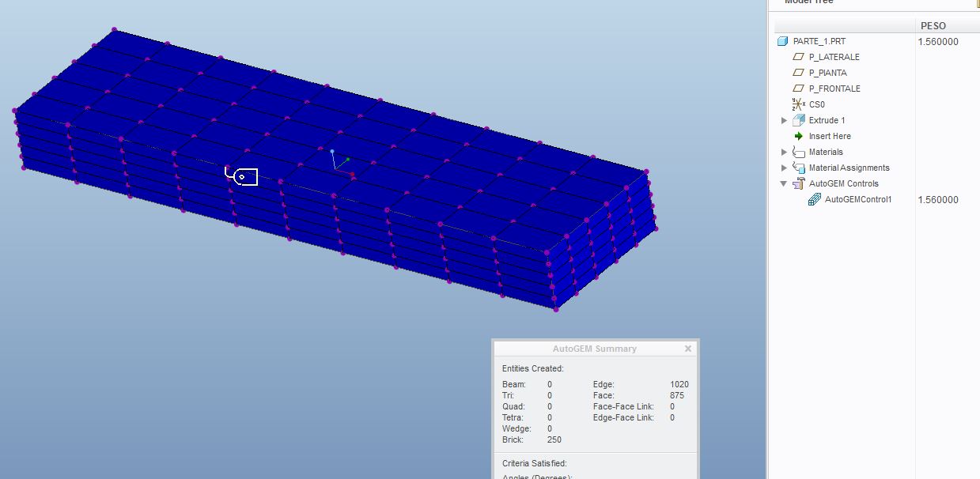Select the Insert Here marker label
980x479 pixels.
tap(830, 136)
